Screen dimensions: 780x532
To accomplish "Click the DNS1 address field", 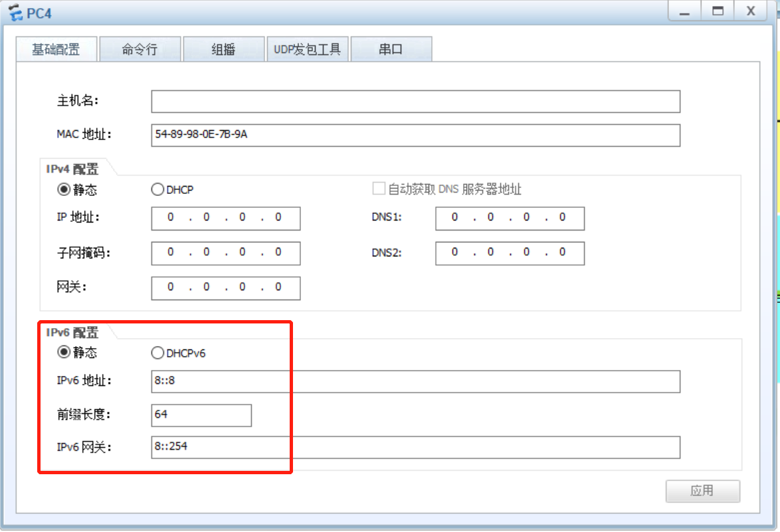I will point(510,219).
